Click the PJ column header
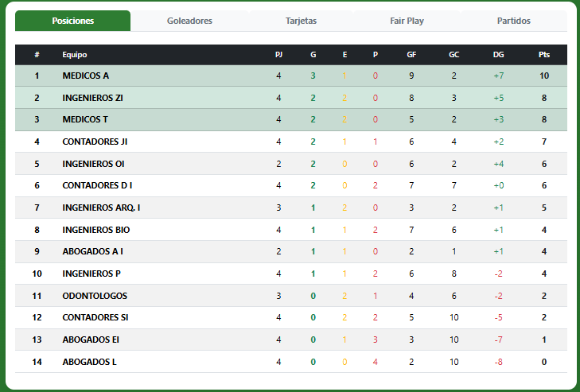 point(278,55)
